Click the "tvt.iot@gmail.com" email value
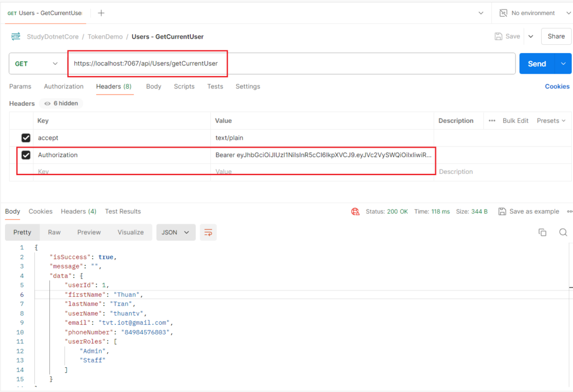 click(134, 323)
